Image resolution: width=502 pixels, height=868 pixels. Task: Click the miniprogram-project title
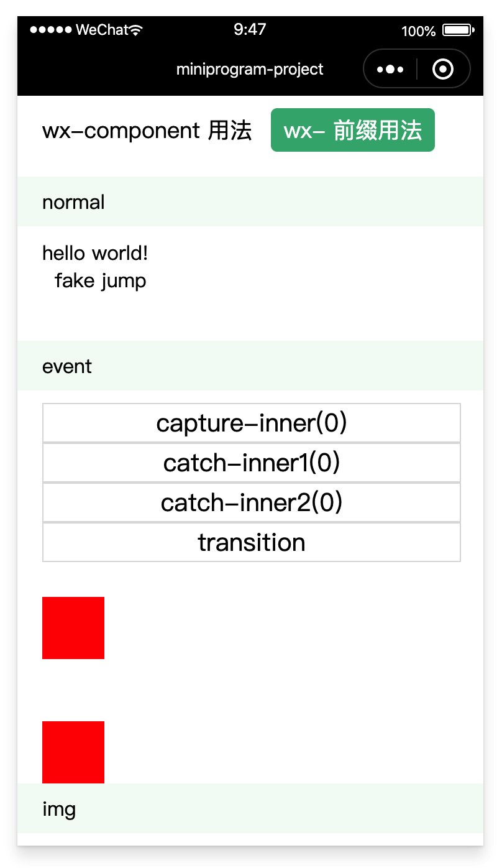250,69
